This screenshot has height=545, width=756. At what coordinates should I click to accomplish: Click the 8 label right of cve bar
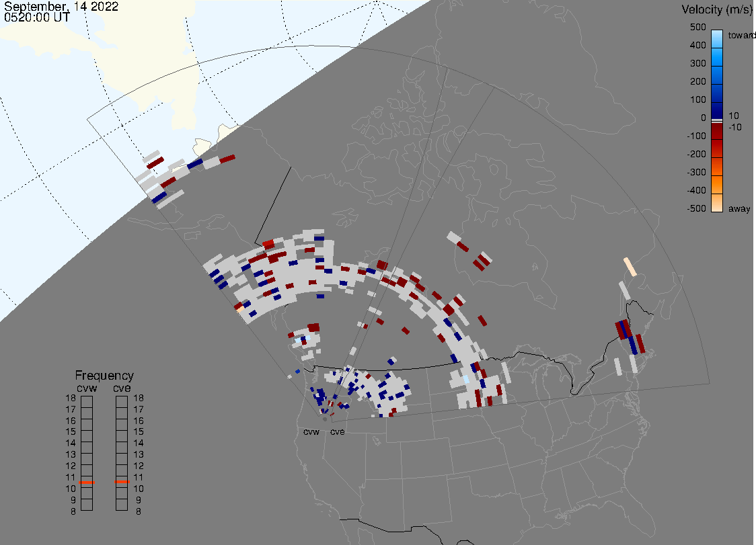(x=139, y=511)
